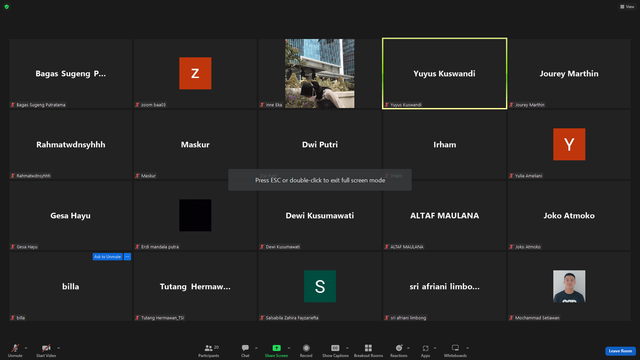Select the Bagas Sugeng P... name
Image resolution: width=640 pixels, height=360 pixels.
point(71,74)
